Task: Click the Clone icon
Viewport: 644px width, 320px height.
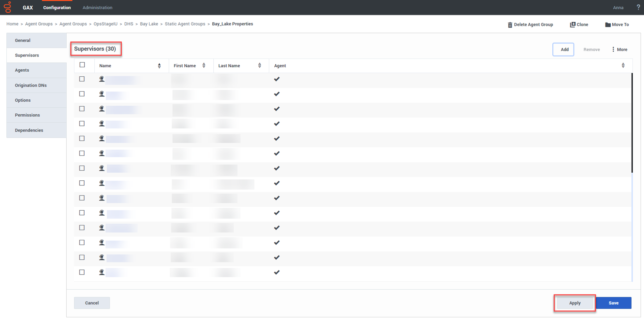Action: pyautogui.click(x=573, y=25)
